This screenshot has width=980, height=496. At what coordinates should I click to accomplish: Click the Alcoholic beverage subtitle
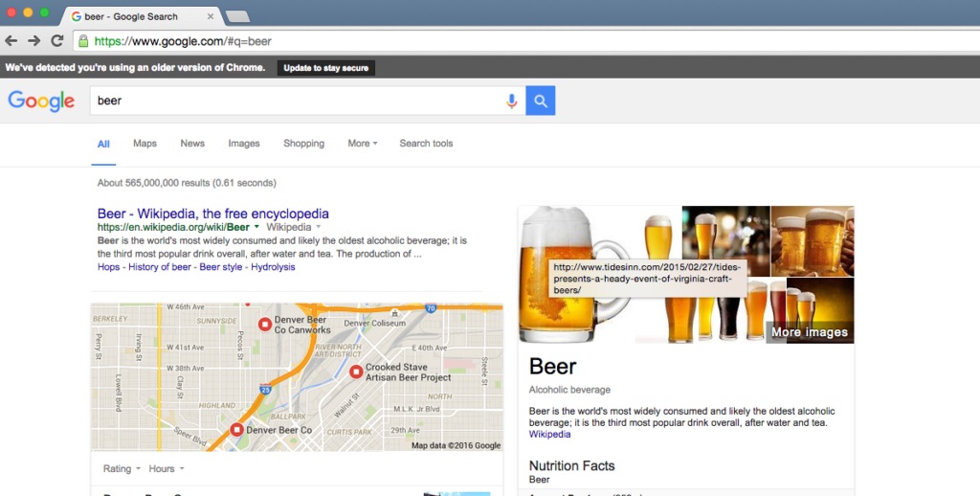click(x=569, y=390)
